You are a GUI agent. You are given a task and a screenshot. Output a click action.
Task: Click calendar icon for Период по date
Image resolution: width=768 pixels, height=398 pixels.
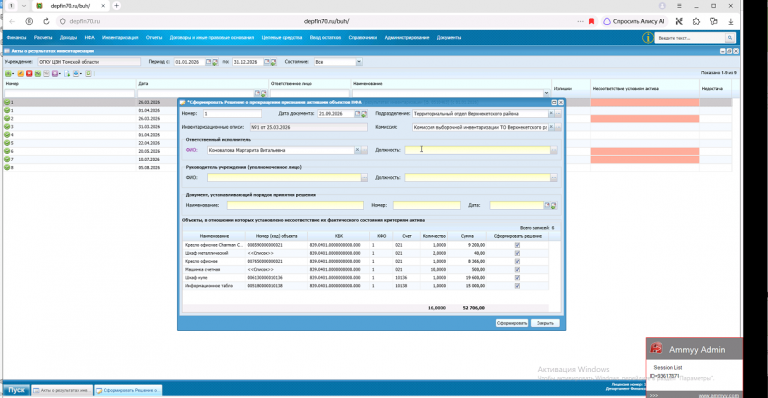267,62
